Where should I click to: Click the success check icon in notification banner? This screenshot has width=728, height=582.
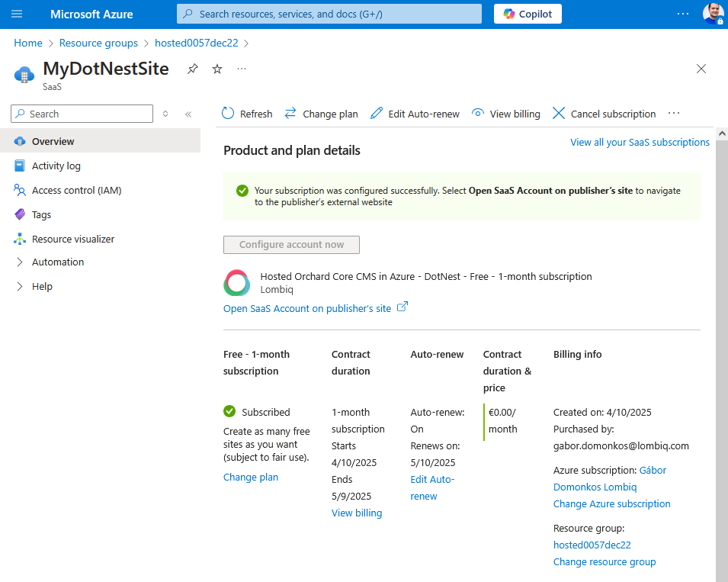tap(242, 191)
